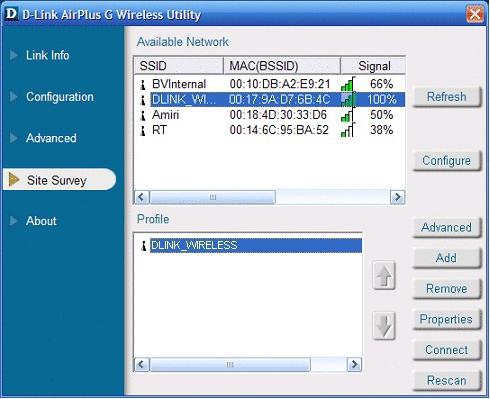490x399 pixels.
Task: Open the Configuration section
Action: 60,97
